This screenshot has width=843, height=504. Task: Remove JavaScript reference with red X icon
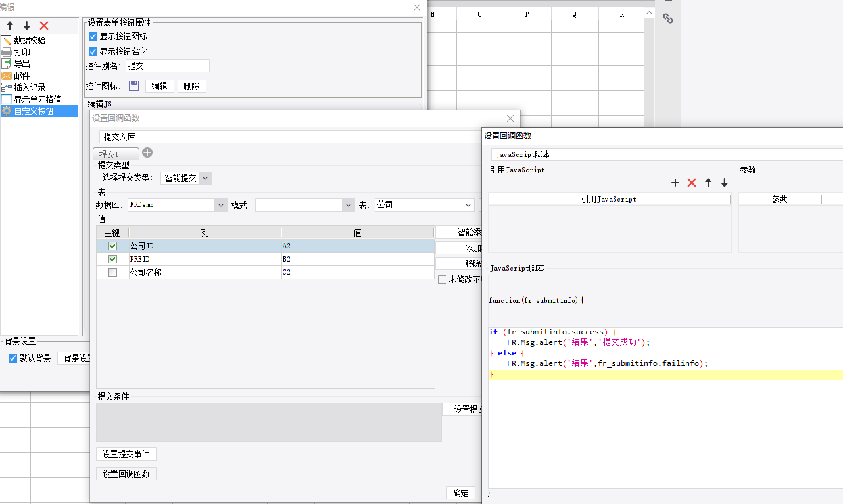pos(692,183)
